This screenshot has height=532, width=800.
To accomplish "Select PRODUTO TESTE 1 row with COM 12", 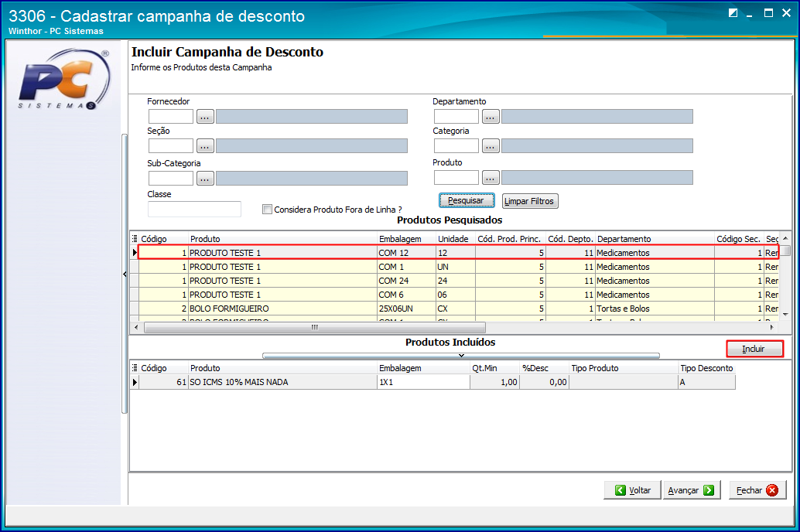I will click(458, 253).
